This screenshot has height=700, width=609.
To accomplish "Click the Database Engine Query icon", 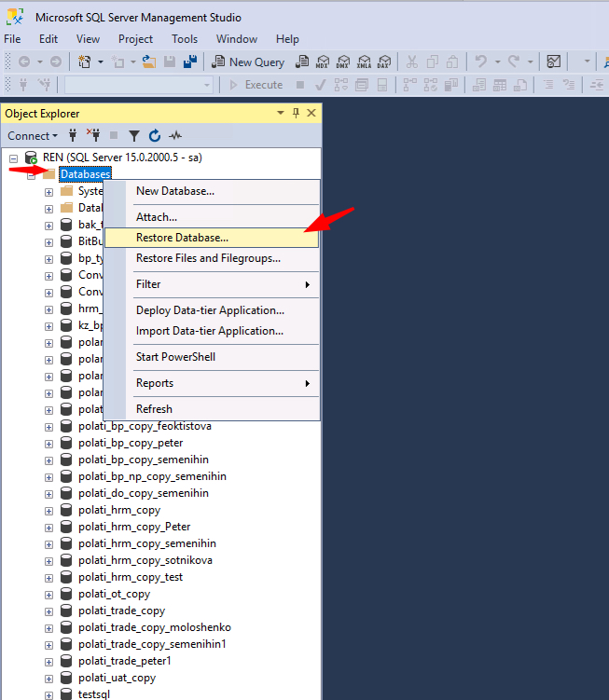I will tap(302, 62).
